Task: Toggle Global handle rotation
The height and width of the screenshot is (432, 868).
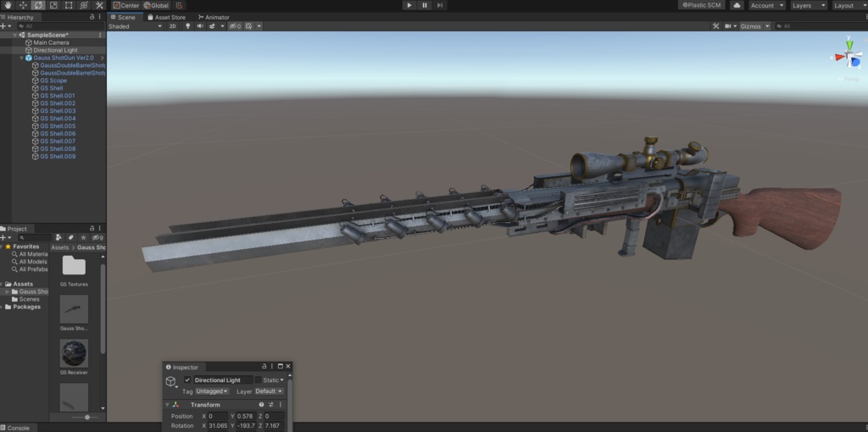Action: pos(157,5)
